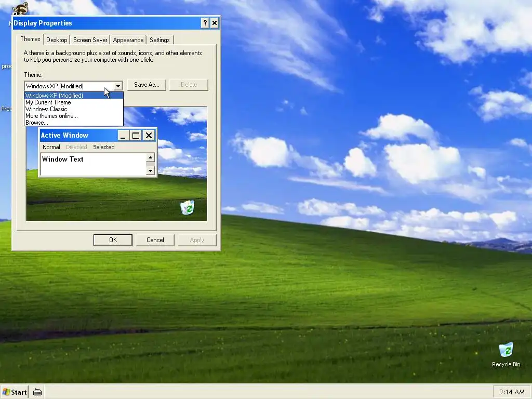Click the Window Text preview area
This screenshot has width=532, height=399.
pos(94,164)
